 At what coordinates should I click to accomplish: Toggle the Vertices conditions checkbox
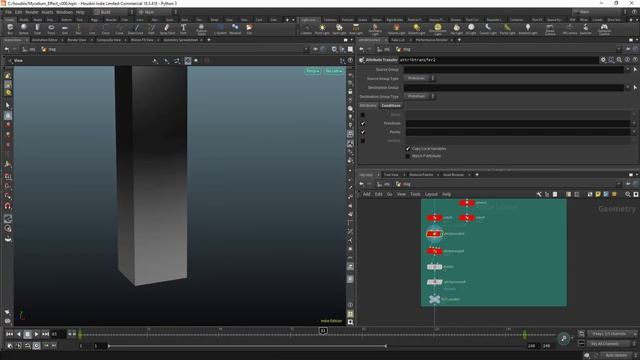point(362,141)
